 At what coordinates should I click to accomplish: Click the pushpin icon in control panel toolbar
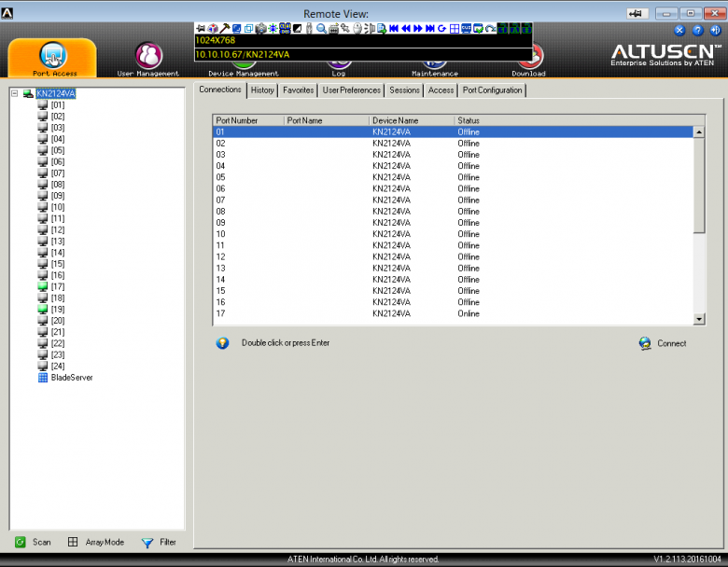[201, 29]
